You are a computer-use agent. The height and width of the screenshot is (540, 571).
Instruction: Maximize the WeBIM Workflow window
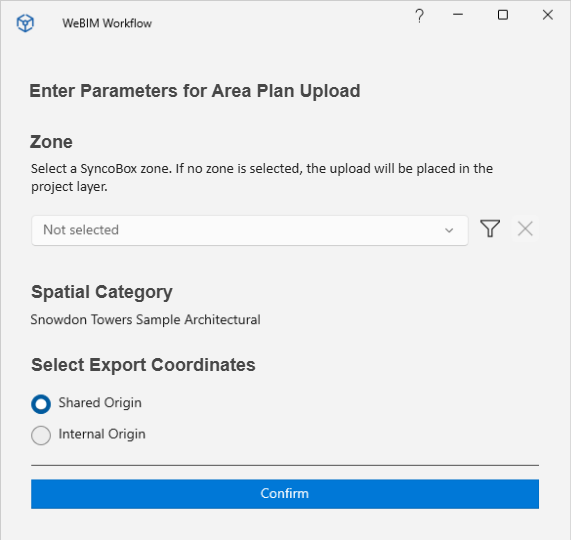pos(503,15)
